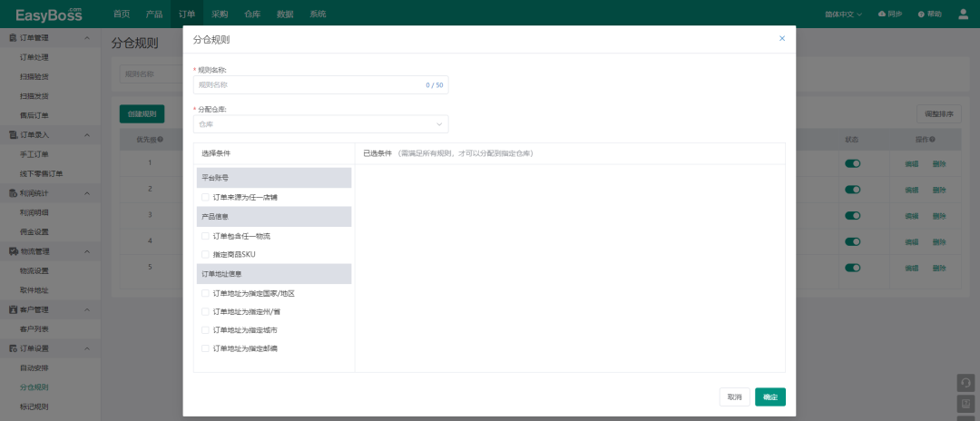Open 数据 in top navigation
The height and width of the screenshot is (421, 980).
coord(284,14)
